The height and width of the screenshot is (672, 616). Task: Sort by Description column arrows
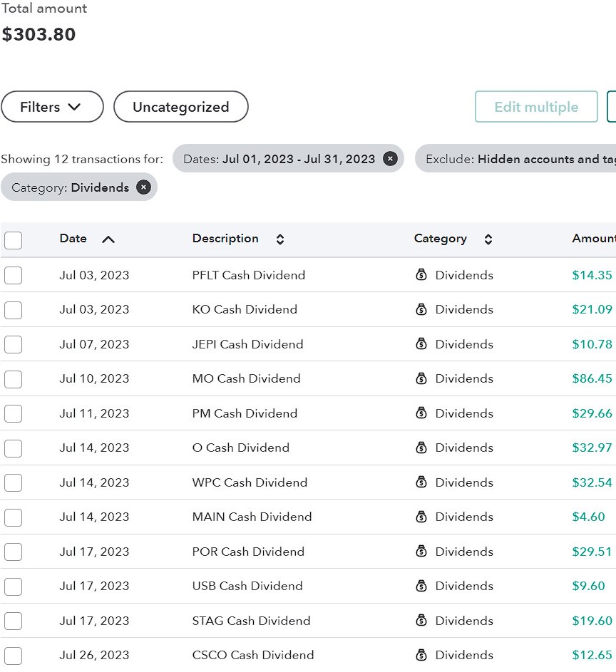click(x=280, y=239)
